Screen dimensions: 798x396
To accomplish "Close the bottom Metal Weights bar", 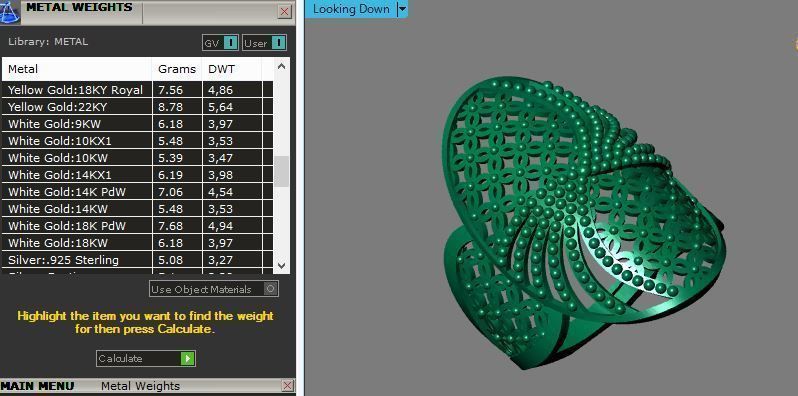I will coord(288,386).
